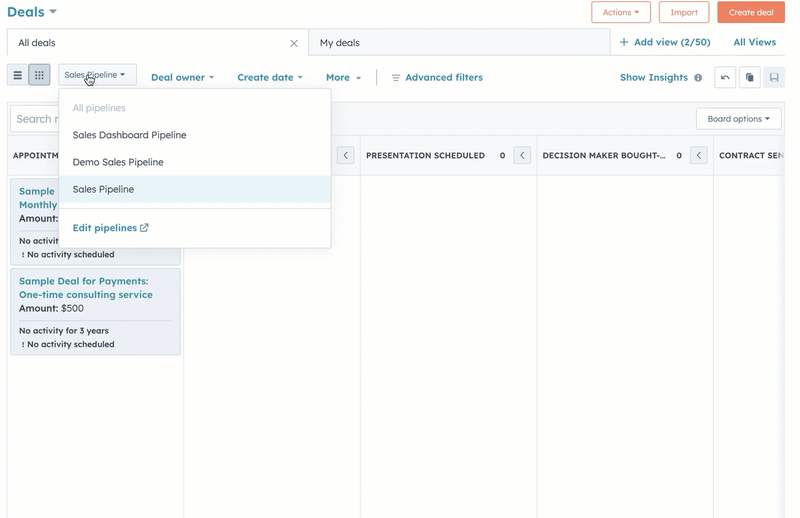Click the clone view copy icon
800x518 pixels.
(749, 78)
